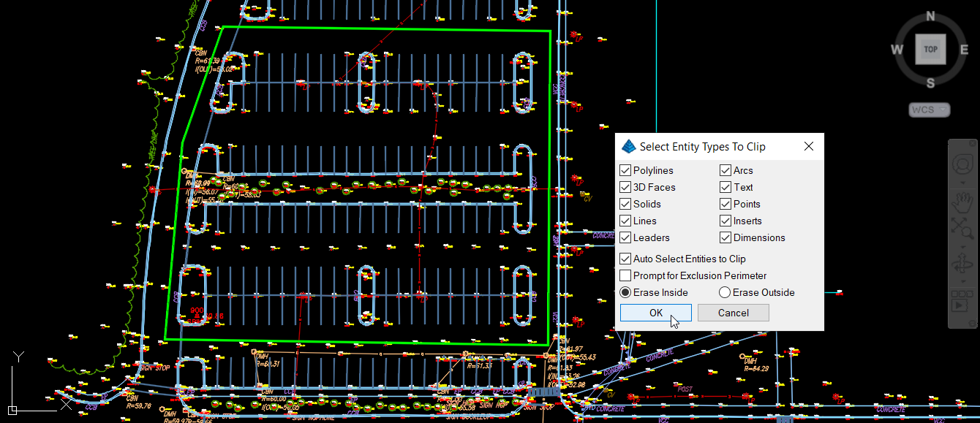Enable Prompt for Exclusion Perimeter
The width and height of the screenshot is (980, 423).
(x=625, y=275)
